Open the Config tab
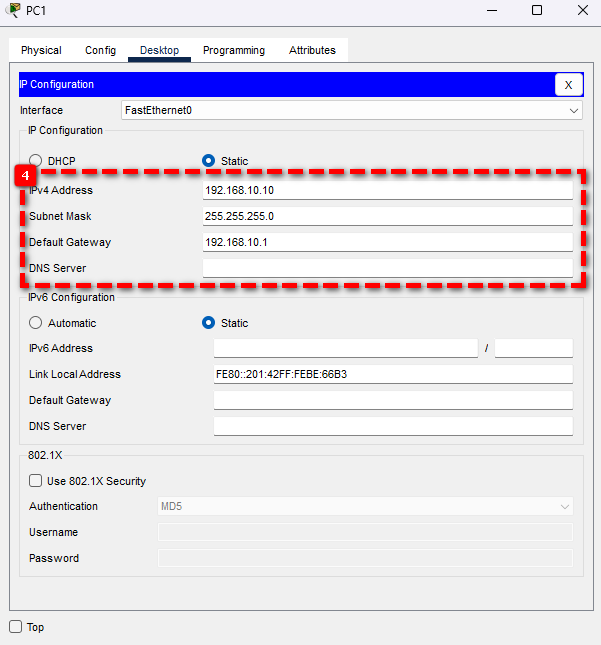The height and width of the screenshot is (645, 601). click(x=100, y=50)
